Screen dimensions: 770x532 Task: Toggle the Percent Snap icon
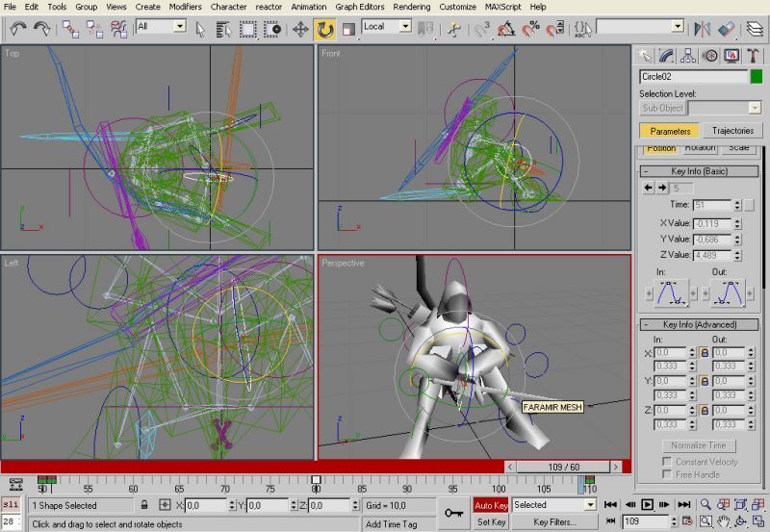click(530, 30)
